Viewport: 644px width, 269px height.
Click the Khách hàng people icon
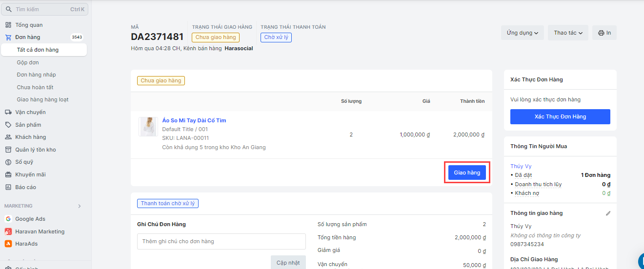click(8, 137)
